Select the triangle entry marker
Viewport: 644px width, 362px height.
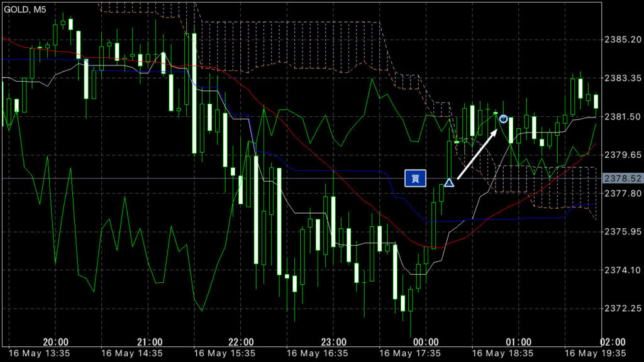coord(449,183)
